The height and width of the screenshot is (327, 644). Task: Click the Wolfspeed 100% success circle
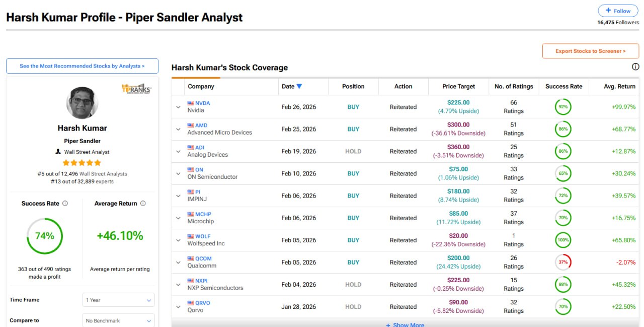[563, 240]
